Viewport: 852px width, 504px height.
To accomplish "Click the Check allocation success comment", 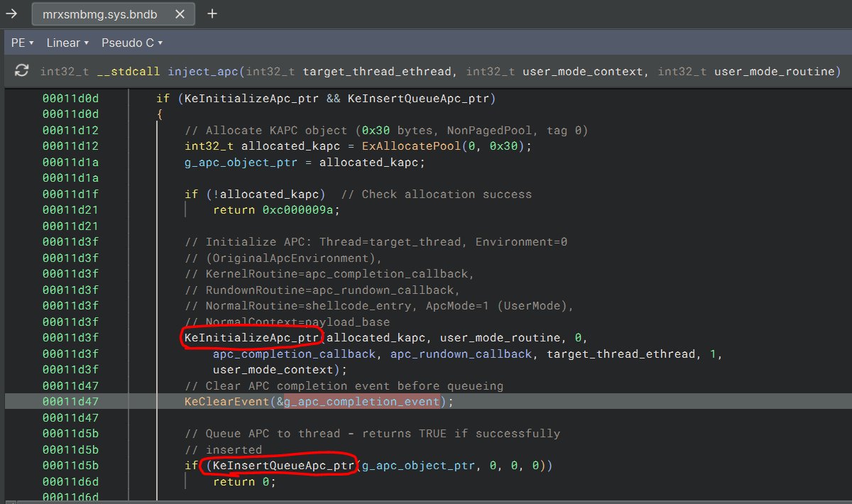I will click(436, 194).
